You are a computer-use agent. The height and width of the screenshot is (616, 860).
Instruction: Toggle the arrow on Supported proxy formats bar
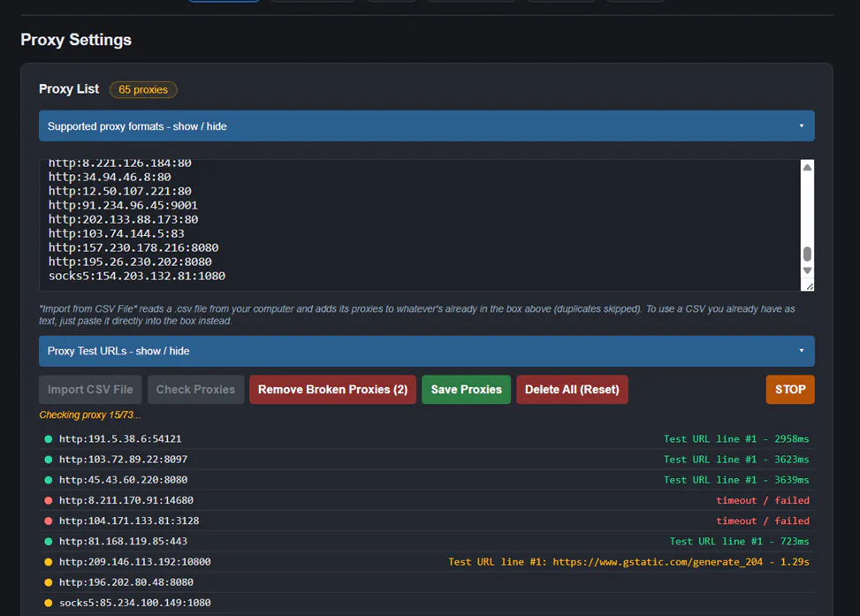(802, 126)
